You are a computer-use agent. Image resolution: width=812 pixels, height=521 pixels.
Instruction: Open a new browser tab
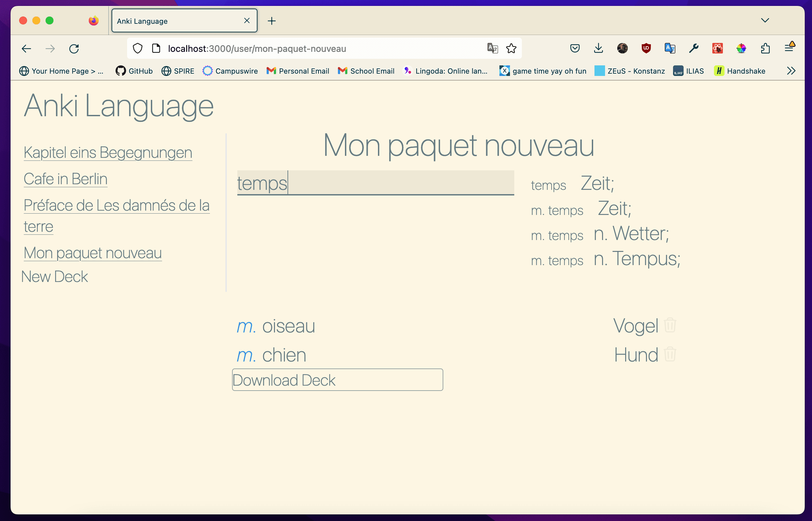point(272,21)
